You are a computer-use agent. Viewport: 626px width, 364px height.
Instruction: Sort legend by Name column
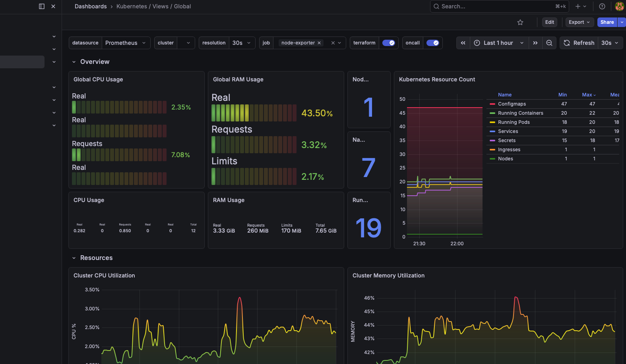click(505, 95)
